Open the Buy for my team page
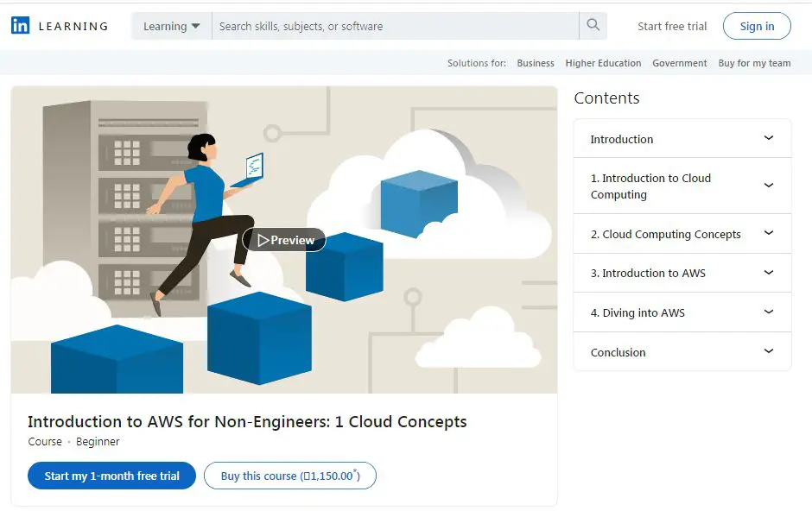Screen dimensions: 812x517 tap(754, 62)
